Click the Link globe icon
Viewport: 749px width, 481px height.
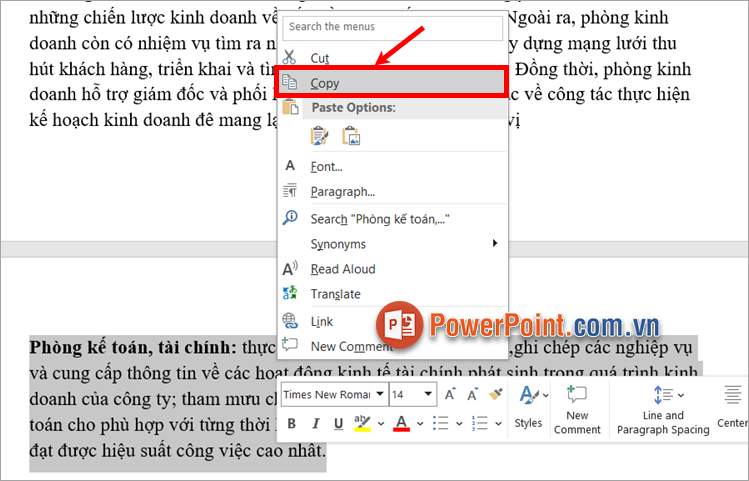point(289,321)
